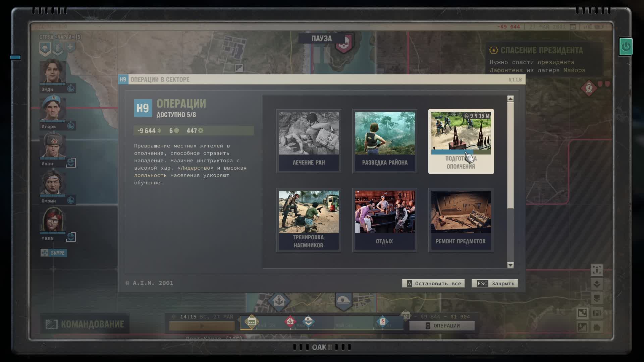Click the medical supplies count 6
This screenshot has height=362, width=644.
click(x=174, y=131)
